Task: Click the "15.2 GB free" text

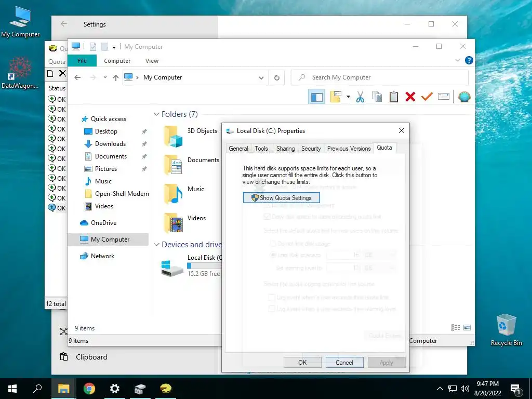Action: 204,274
